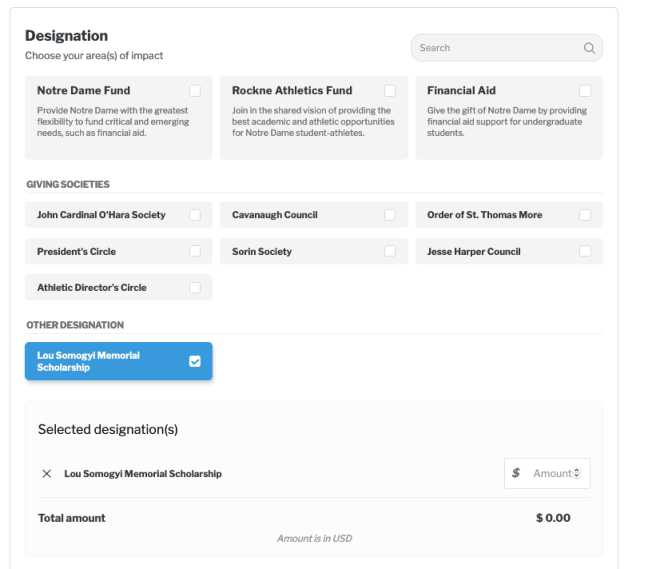
Task: Click the Notre Dame Fund card description
Action: pos(113,122)
